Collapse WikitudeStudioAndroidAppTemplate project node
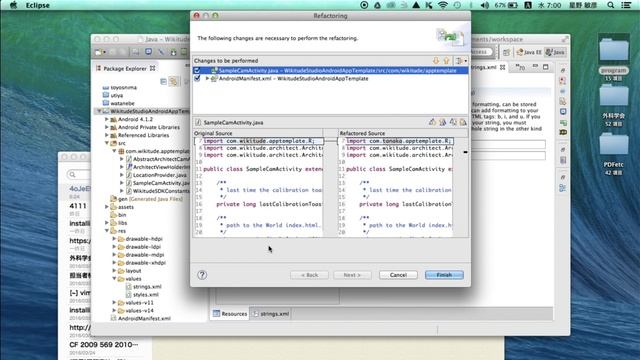The width and height of the screenshot is (640, 360). click(99, 111)
